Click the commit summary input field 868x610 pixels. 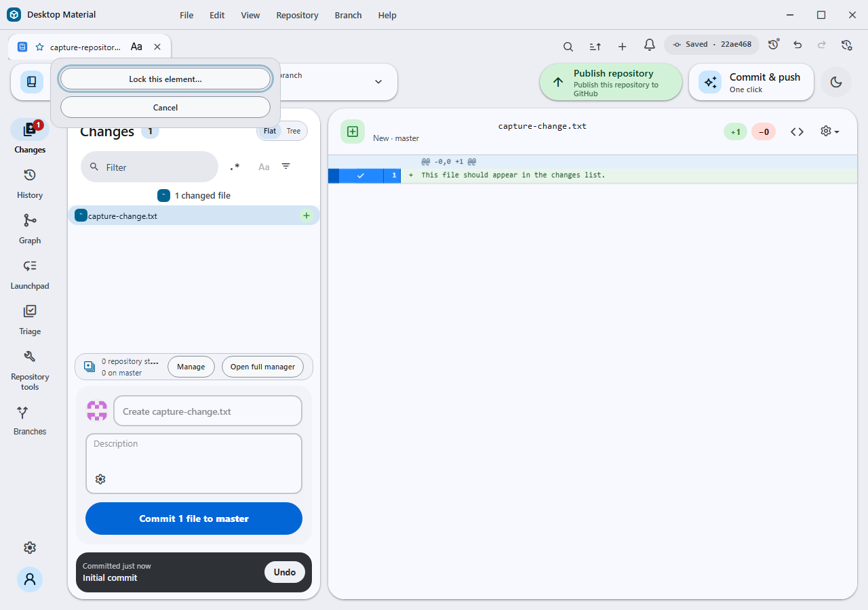pos(208,411)
